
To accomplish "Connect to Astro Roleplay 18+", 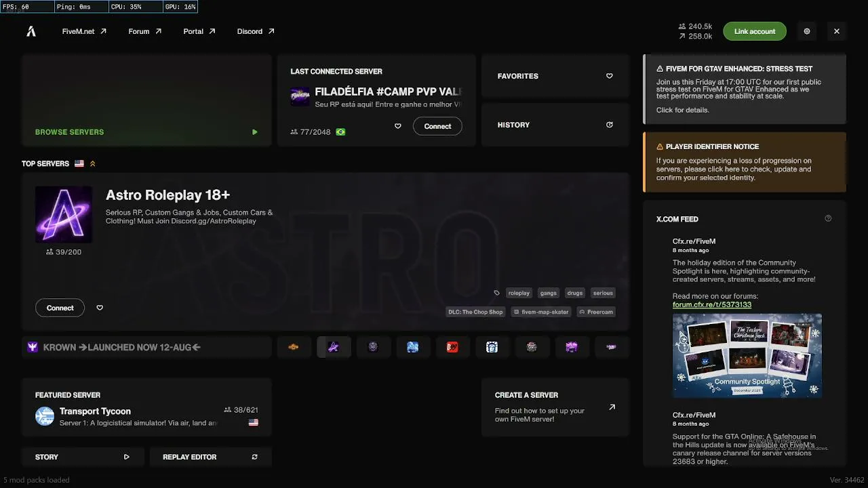I will coord(60,308).
